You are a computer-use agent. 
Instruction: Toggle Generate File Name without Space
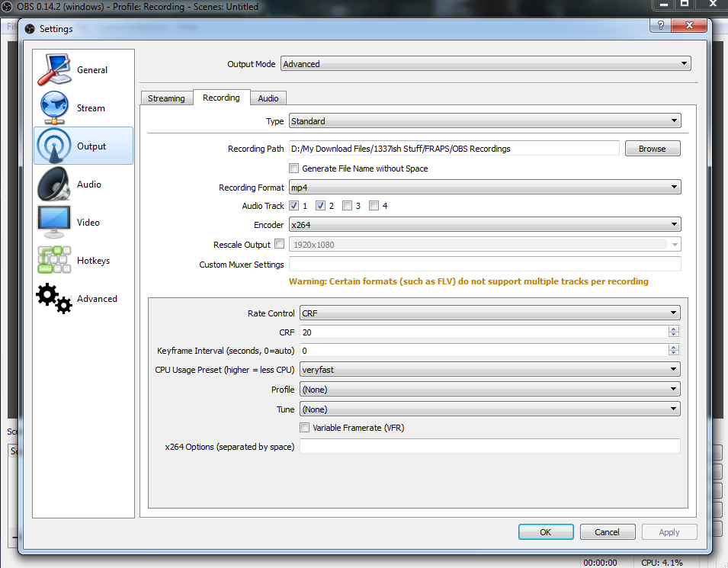[294, 168]
